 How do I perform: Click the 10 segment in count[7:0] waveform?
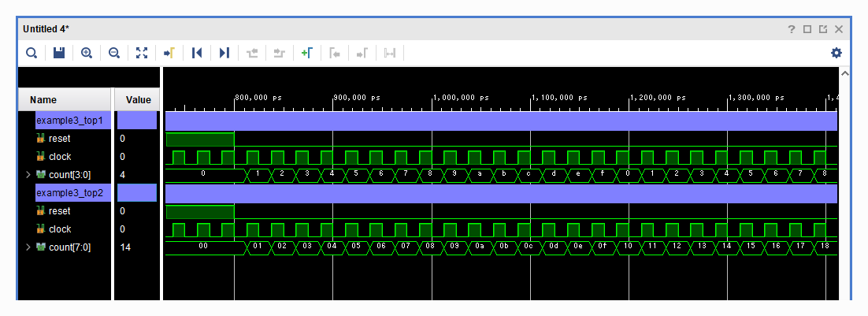coord(628,247)
